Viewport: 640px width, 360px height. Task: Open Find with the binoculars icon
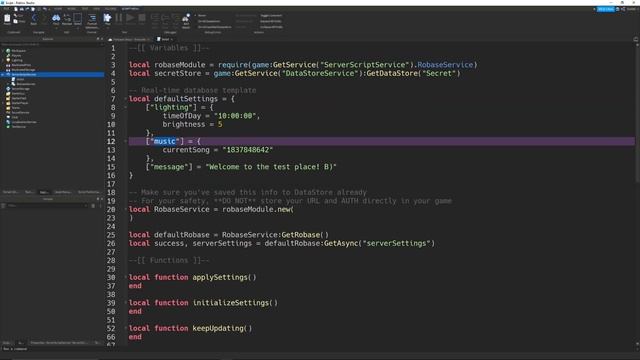click(x=56, y=19)
